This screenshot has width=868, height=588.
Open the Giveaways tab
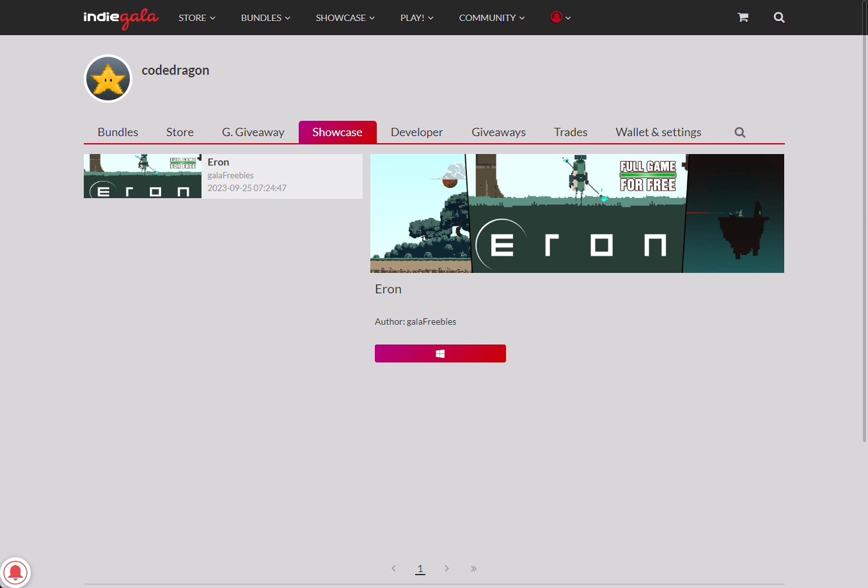point(499,132)
